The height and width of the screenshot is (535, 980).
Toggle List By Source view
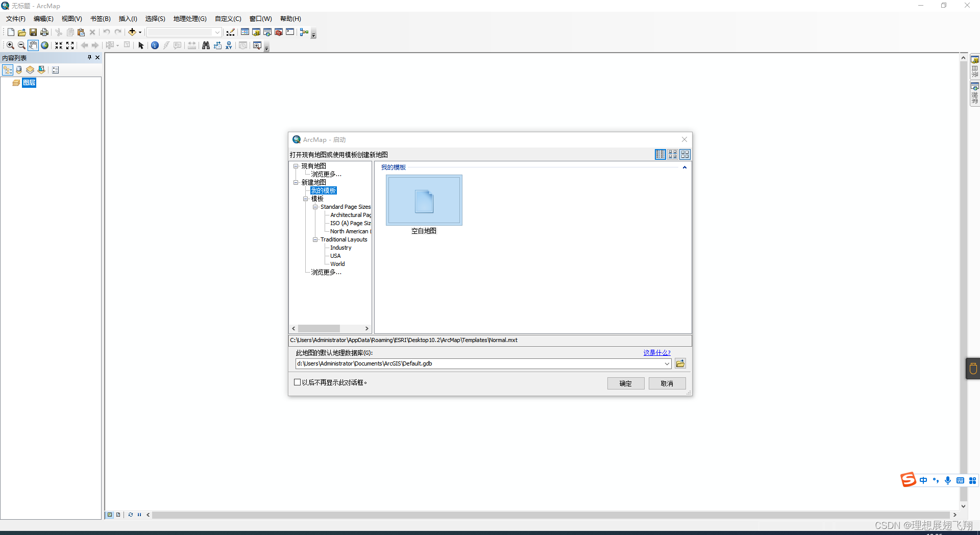click(x=19, y=70)
